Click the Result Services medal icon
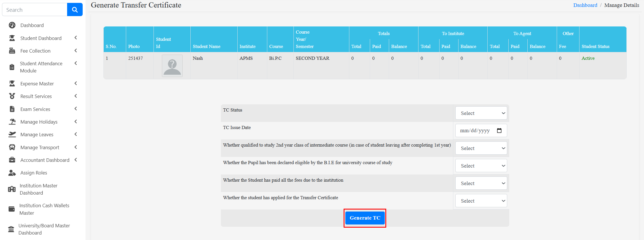This screenshot has width=644, height=240. (12, 96)
